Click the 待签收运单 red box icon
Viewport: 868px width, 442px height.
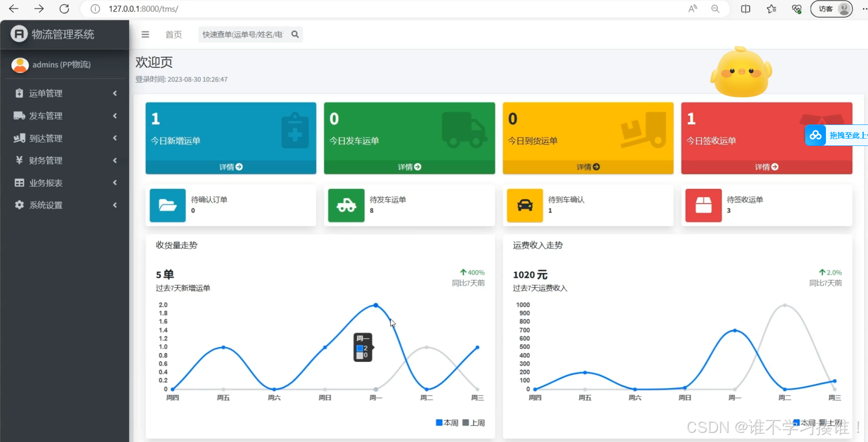point(703,205)
